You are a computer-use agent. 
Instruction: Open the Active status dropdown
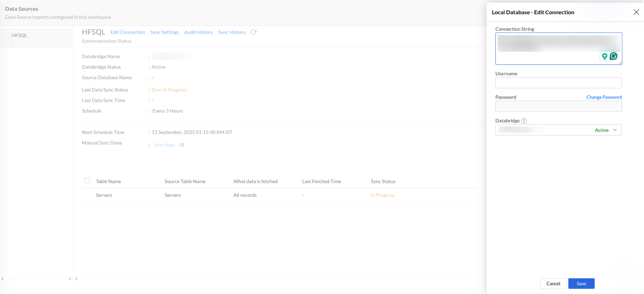[615, 130]
